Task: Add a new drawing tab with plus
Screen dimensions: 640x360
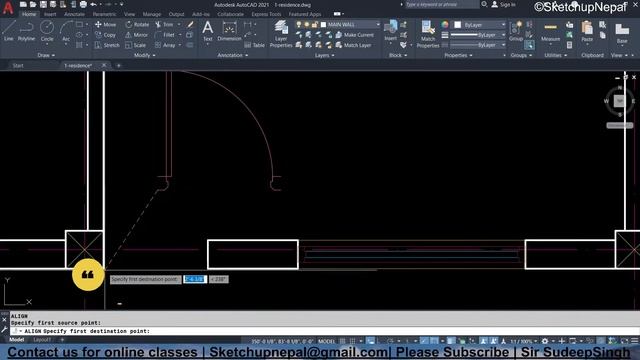Action: tap(118, 65)
